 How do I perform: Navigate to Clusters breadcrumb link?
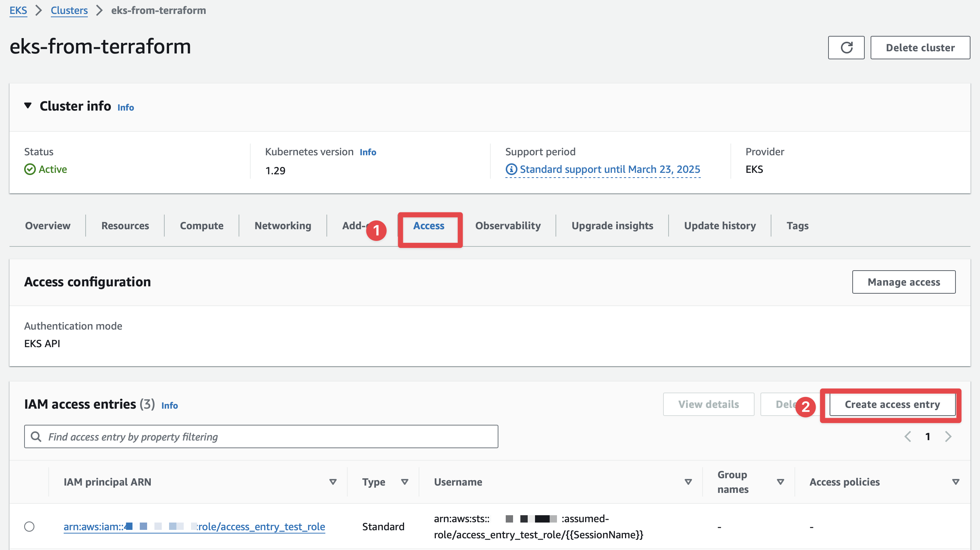[x=69, y=10]
